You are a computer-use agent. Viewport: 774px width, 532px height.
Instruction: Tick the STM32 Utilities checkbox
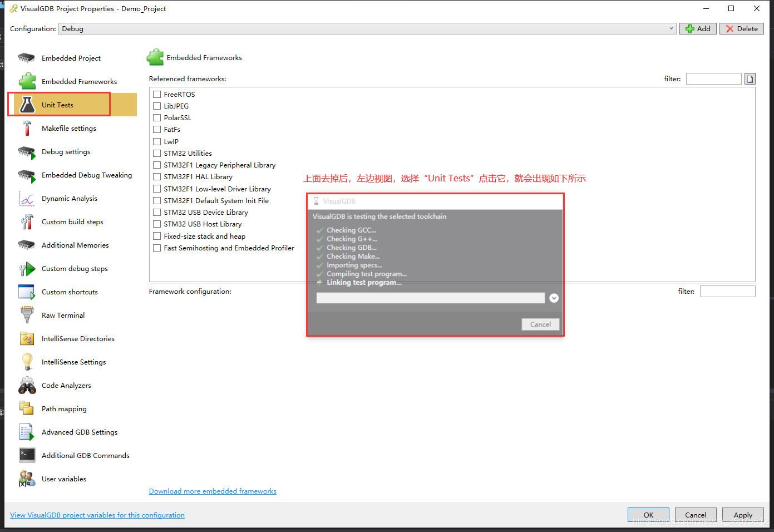157,154
